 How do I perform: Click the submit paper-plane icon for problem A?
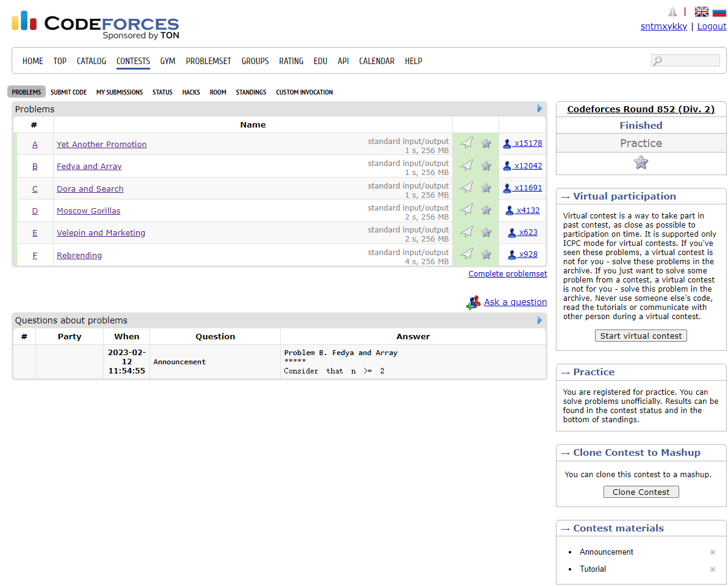pos(466,143)
